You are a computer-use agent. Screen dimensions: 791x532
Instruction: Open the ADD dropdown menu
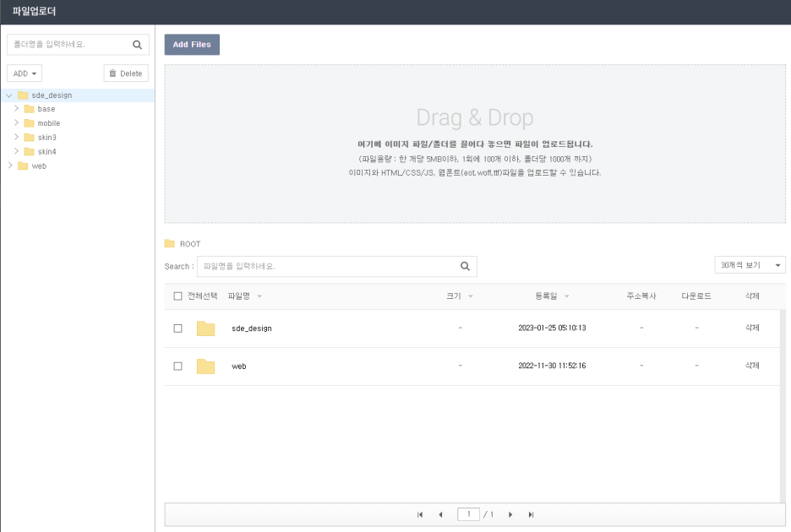point(25,73)
